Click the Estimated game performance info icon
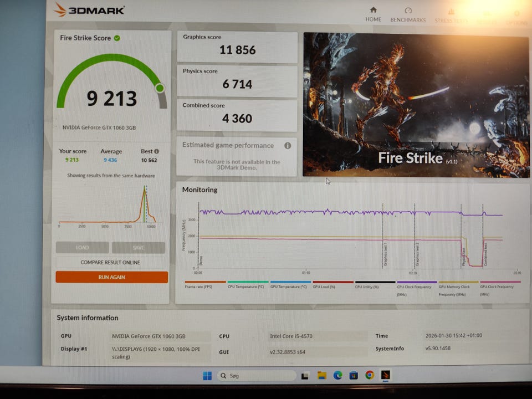 pyautogui.click(x=288, y=146)
